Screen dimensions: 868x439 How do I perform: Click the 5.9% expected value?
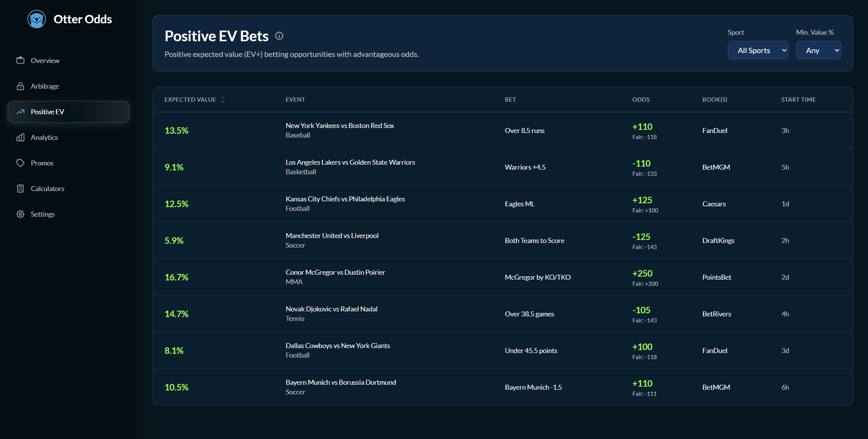pos(174,240)
